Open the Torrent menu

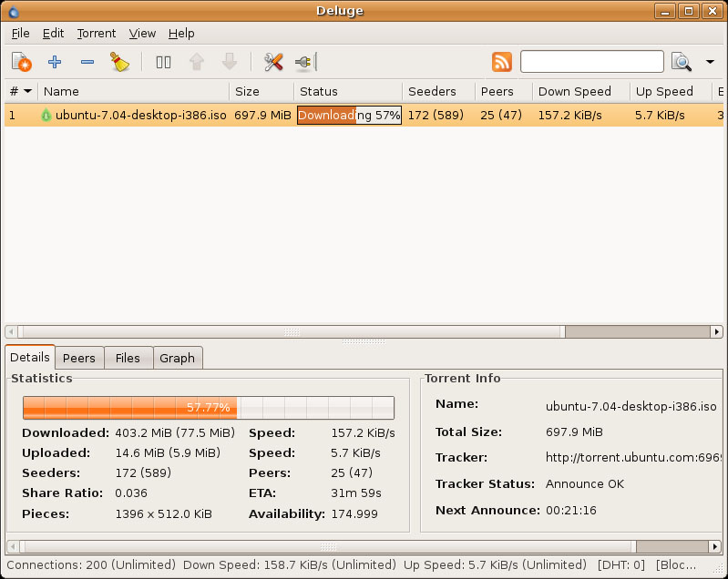[96, 33]
